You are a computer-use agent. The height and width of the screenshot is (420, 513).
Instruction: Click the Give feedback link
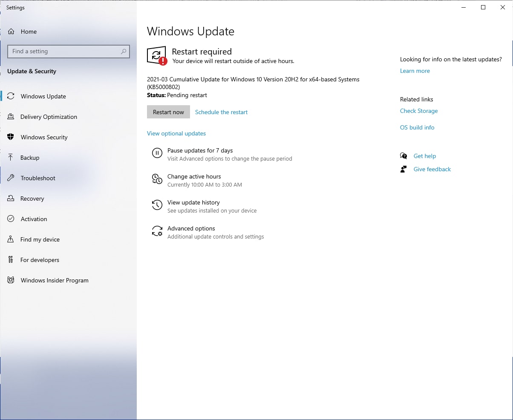432,169
